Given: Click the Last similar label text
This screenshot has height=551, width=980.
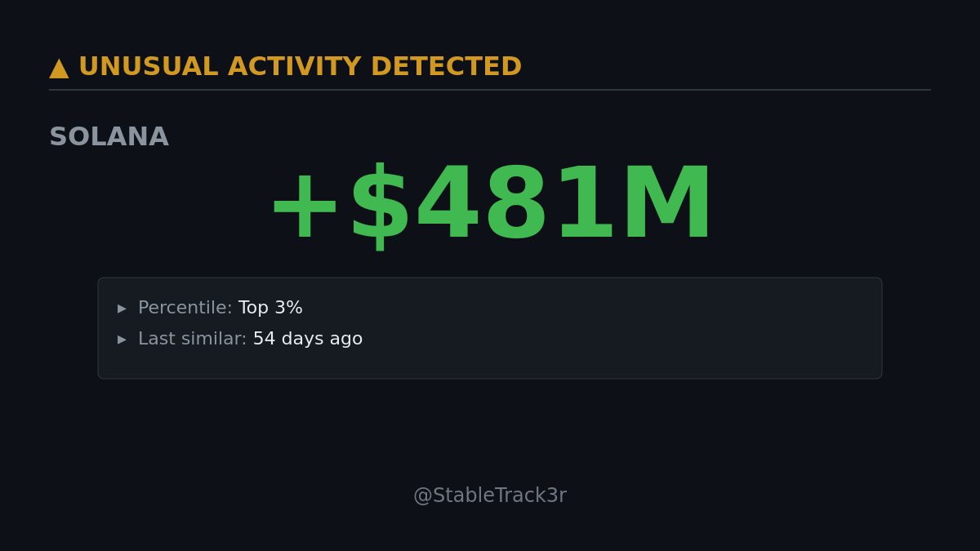Looking at the screenshot, I should (x=192, y=340).
